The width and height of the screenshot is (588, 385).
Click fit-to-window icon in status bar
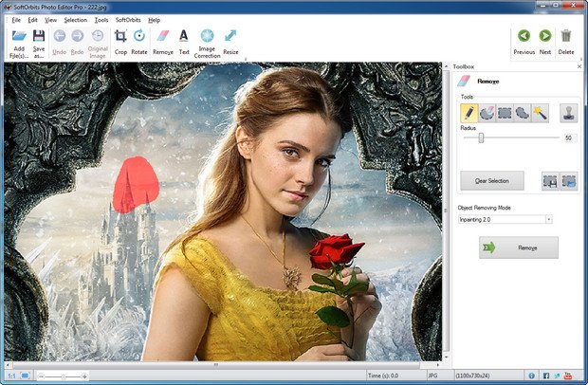pos(26,376)
